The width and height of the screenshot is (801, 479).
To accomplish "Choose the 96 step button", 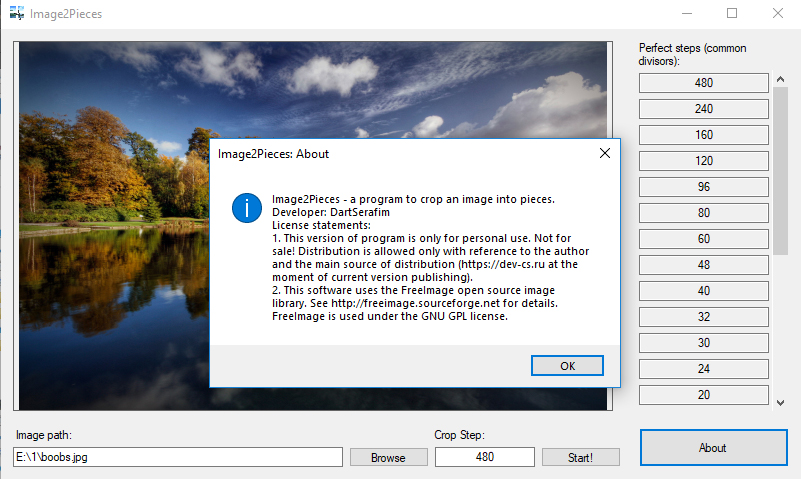I will pos(703,187).
